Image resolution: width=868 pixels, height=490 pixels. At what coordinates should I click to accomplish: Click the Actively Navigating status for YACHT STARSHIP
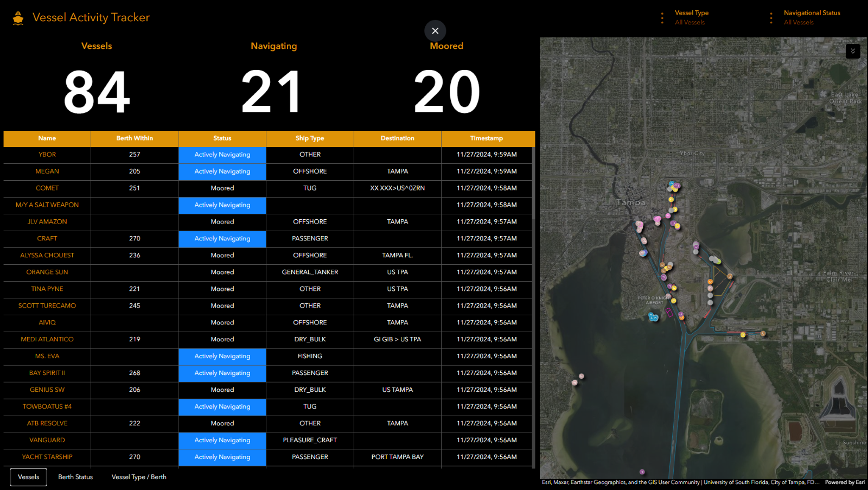[x=222, y=457]
